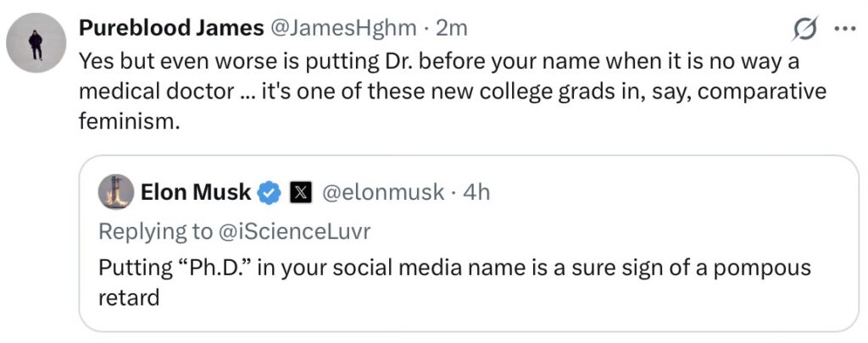Click the blue verified checkmark badge
868x343 pixels.
(270, 192)
